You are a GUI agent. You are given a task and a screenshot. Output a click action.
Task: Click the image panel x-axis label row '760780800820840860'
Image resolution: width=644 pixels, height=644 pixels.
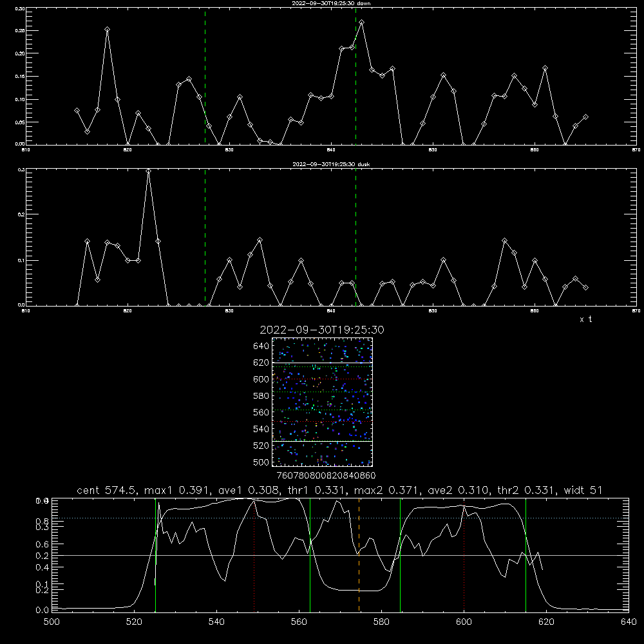click(326, 476)
